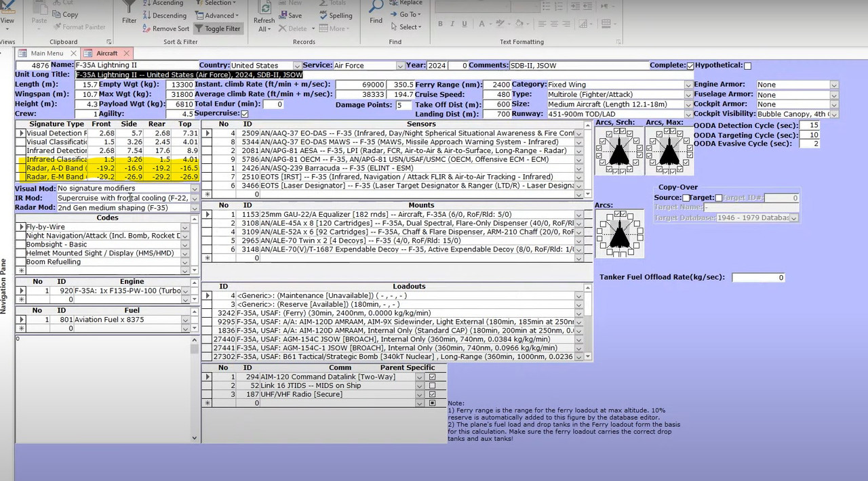Toggle Parent Specific for Link 16 JTIDS
The height and width of the screenshot is (481, 868).
432,385
